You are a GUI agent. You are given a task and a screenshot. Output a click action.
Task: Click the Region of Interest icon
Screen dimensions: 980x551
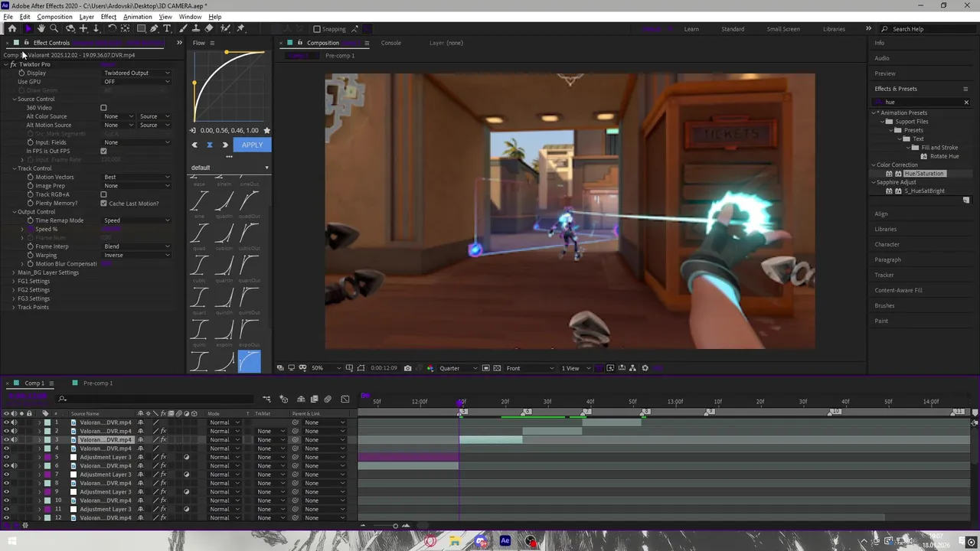point(485,368)
